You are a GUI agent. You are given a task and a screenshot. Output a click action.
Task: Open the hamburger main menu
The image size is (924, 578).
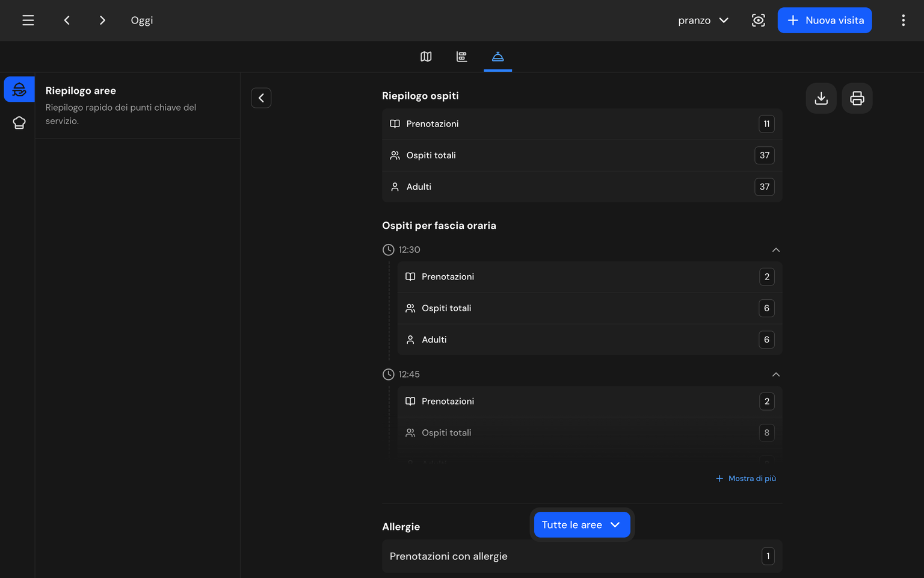(28, 20)
